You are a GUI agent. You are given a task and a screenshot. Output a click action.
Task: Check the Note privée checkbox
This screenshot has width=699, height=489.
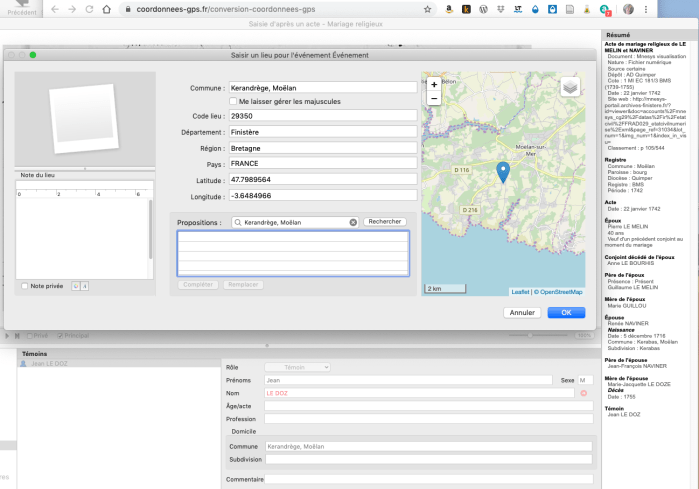point(24,286)
